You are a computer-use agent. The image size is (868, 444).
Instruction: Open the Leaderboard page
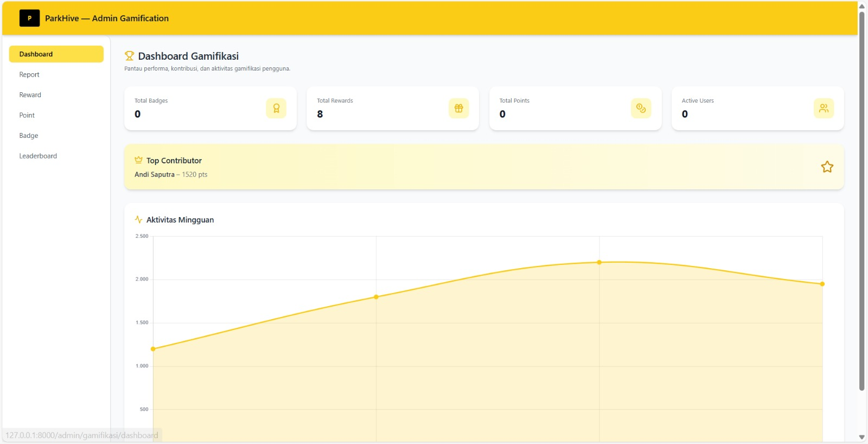pos(56,156)
